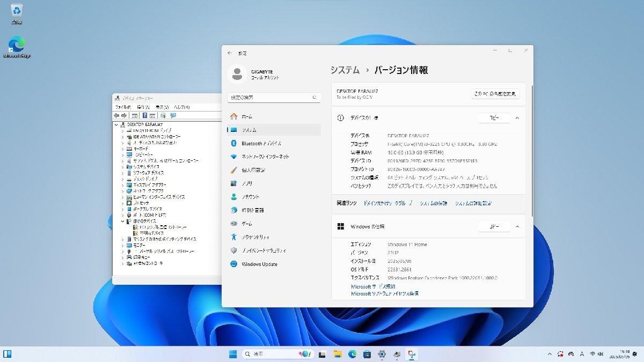The width and height of the screenshot is (644, 362).
Task: Open アカウント in Settings sidebar
Action: coord(274,197)
